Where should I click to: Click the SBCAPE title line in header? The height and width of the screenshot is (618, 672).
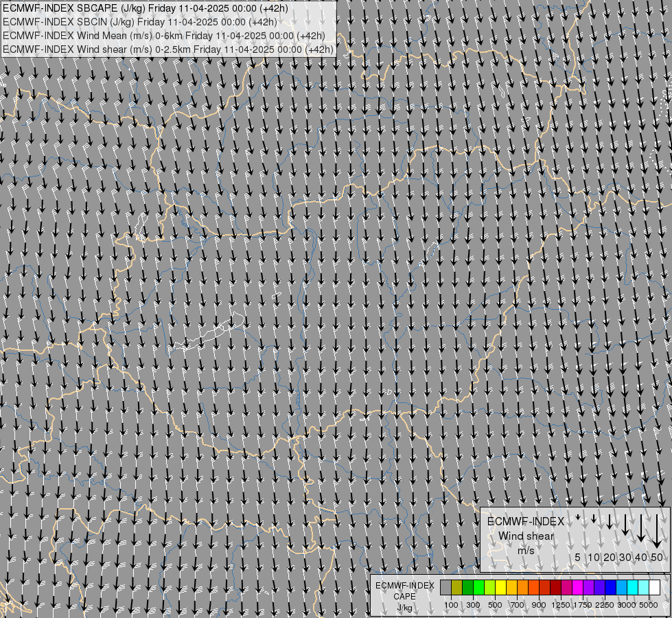point(146,8)
